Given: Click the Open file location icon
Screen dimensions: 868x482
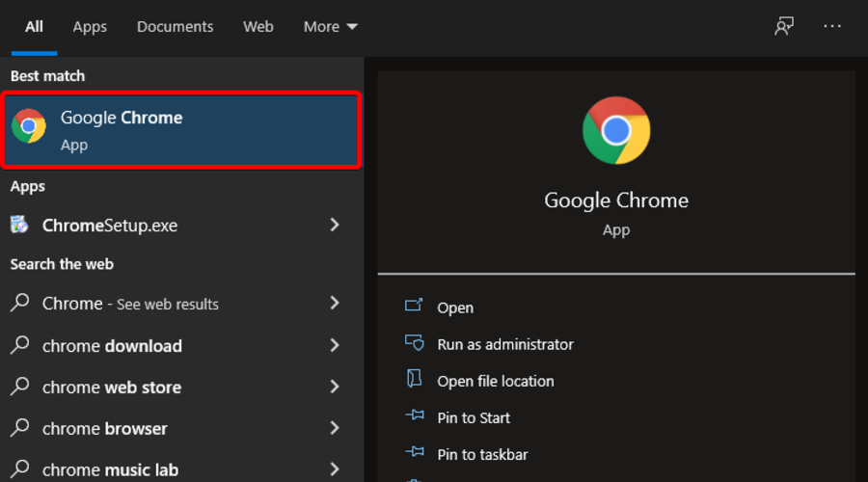Looking at the screenshot, I should coord(415,380).
